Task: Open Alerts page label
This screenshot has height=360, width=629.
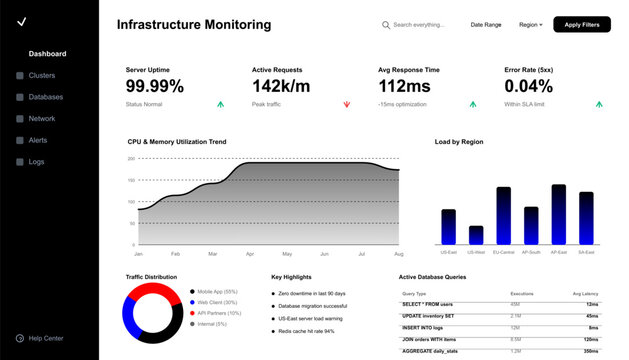Action: point(38,140)
